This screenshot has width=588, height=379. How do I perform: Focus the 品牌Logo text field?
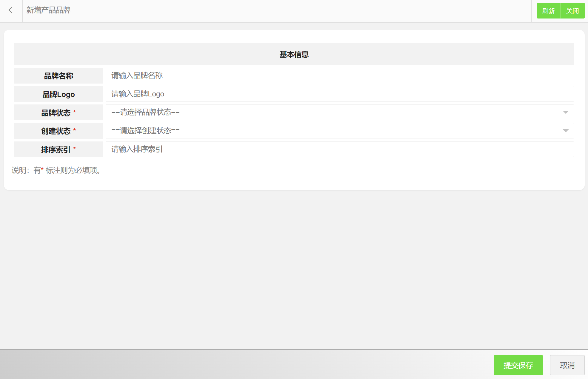(339, 94)
